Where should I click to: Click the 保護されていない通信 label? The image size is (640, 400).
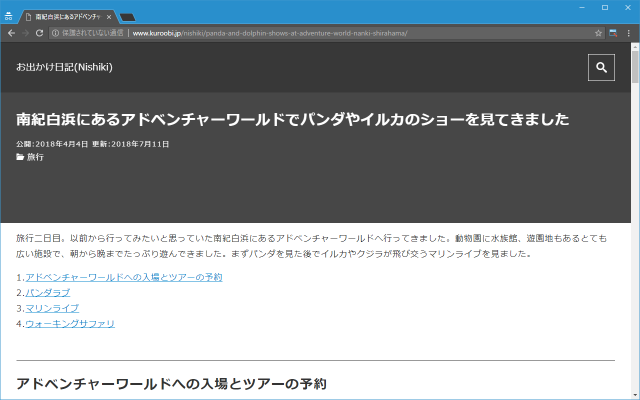tap(93, 33)
